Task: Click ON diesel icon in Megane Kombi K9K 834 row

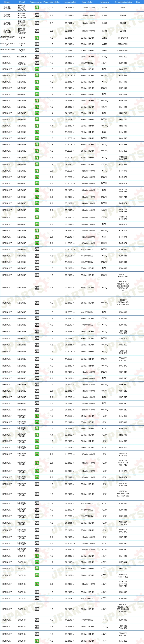Action: click(x=37, y=510)
